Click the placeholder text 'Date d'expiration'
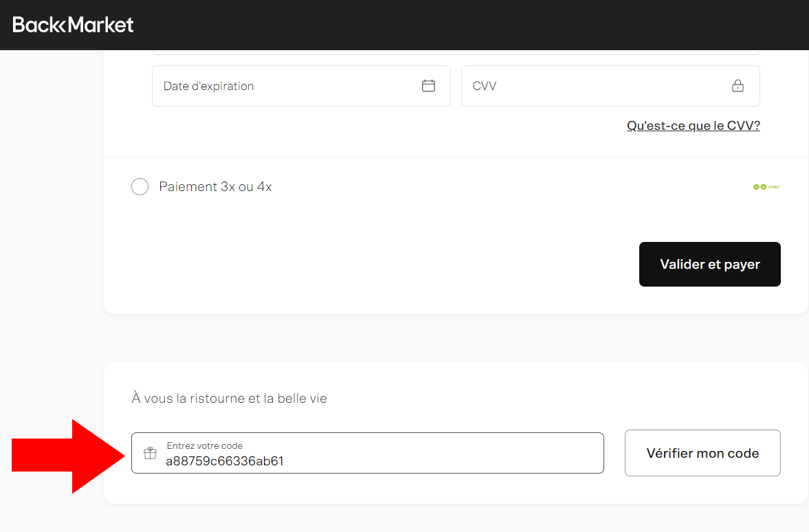Screen dimensions: 809x532 click(x=208, y=86)
